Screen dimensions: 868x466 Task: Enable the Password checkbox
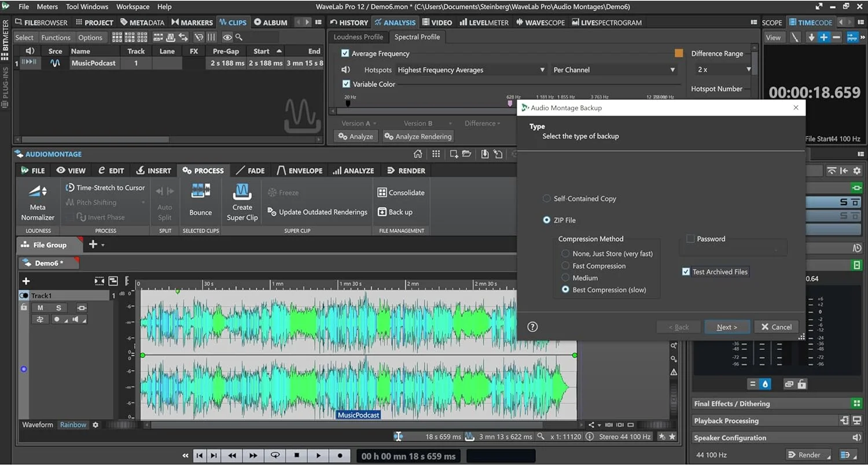[x=690, y=239]
